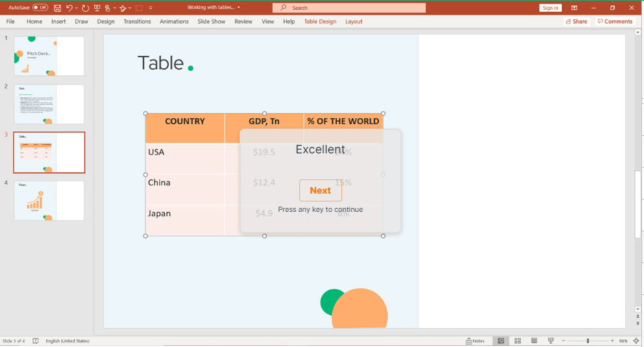Open the table Layout tab
The image size is (644, 347).
pyautogui.click(x=354, y=21)
